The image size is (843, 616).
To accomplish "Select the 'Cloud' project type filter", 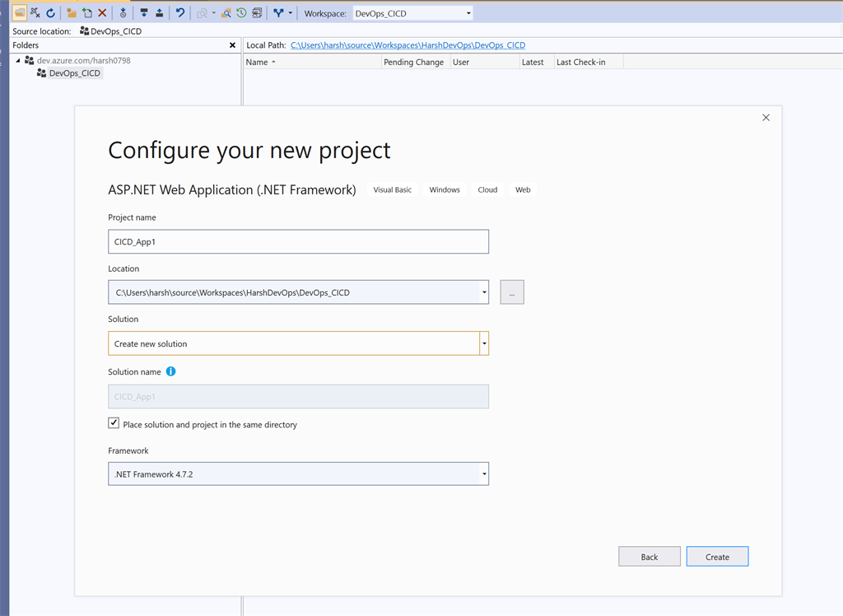I will tap(487, 189).
